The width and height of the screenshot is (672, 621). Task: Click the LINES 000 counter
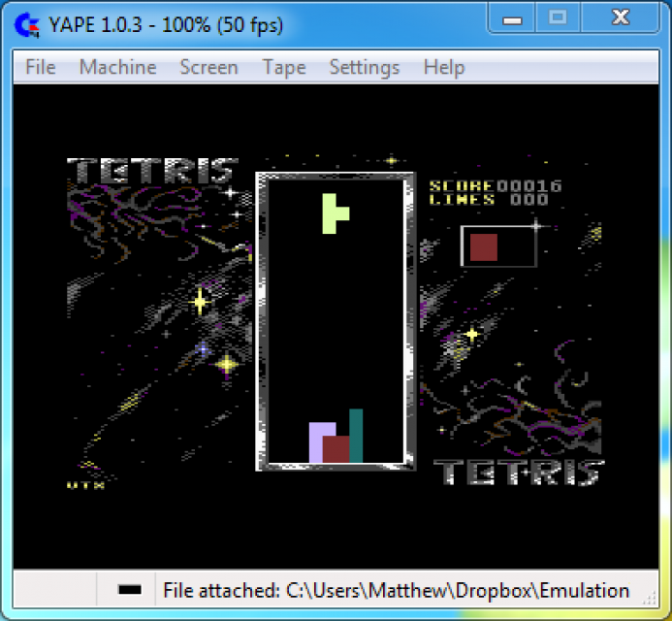point(489,200)
